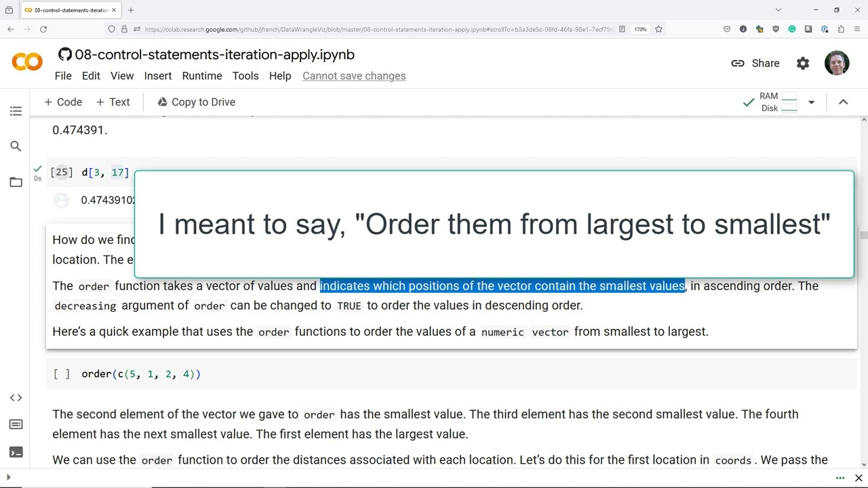This screenshot has height=488, width=868.
Task: Add a new Text cell
Action: pyautogui.click(x=113, y=102)
